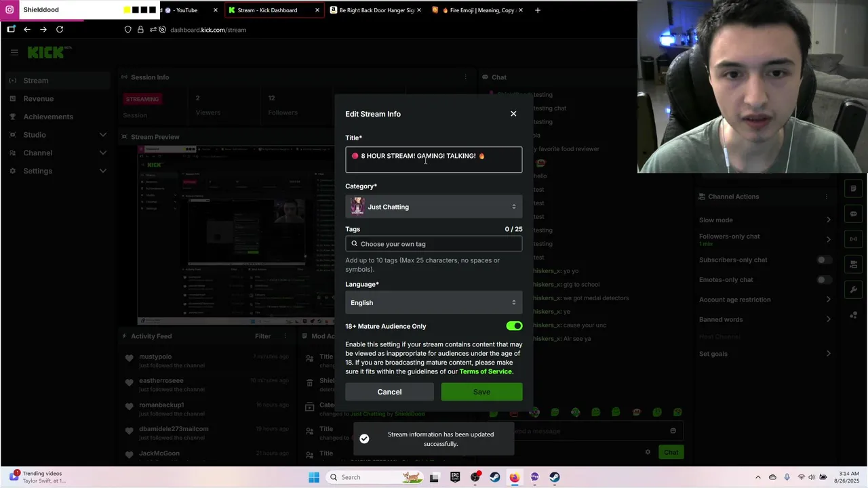Open chat settings gear icon
The image size is (868, 488).
pos(648,452)
